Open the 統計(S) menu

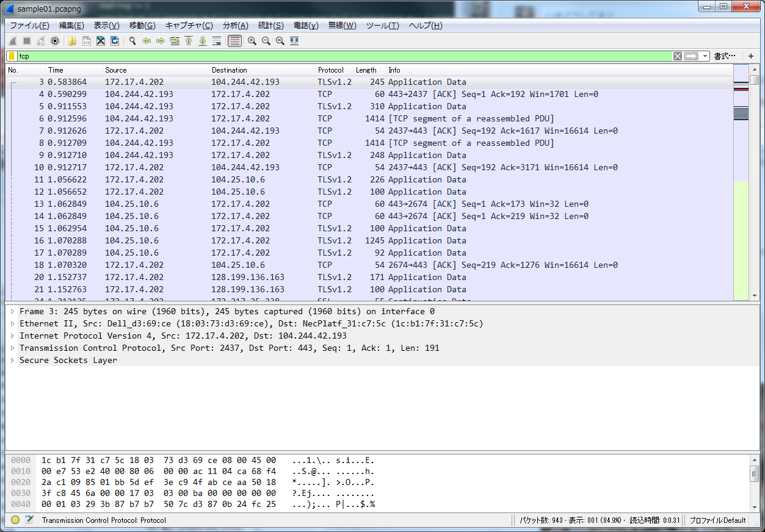point(270,26)
